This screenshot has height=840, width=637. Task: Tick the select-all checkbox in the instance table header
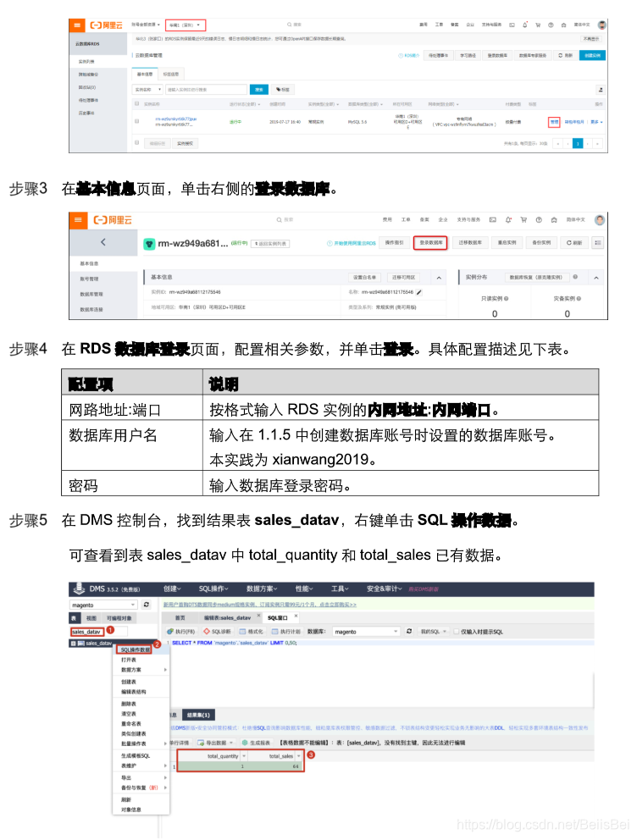point(136,104)
